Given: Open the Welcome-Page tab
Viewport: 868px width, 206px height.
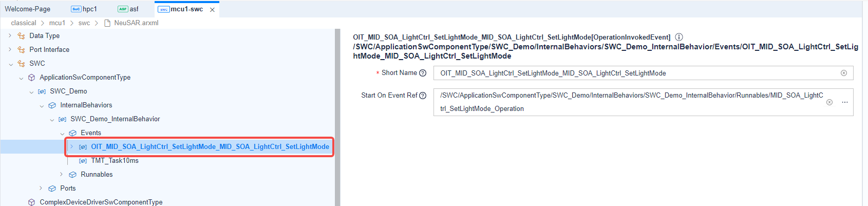Looking at the screenshot, I should click(x=28, y=9).
